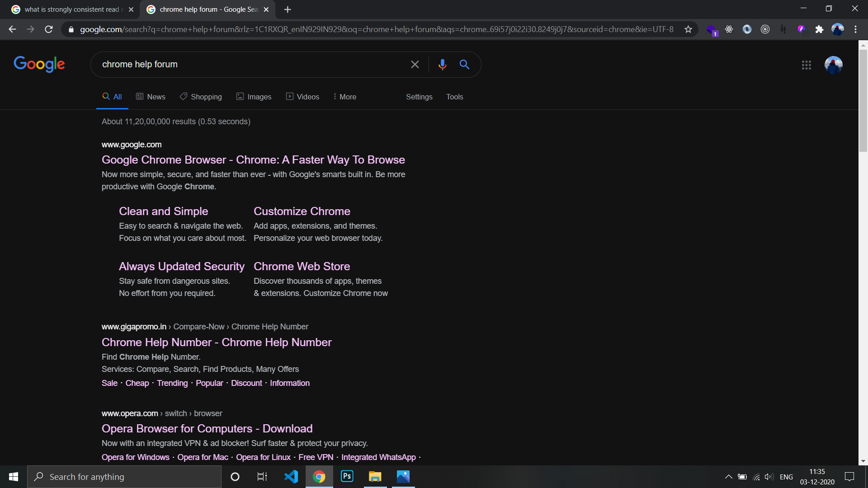The image size is (868, 488).
Task: Go back using the browser back arrow
Action: point(12,29)
